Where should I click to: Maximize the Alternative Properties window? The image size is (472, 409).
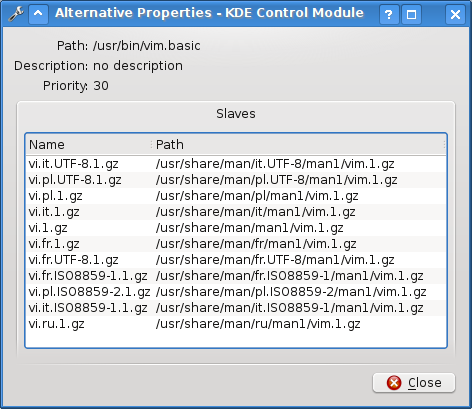pyautogui.click(x=411, y=15)
